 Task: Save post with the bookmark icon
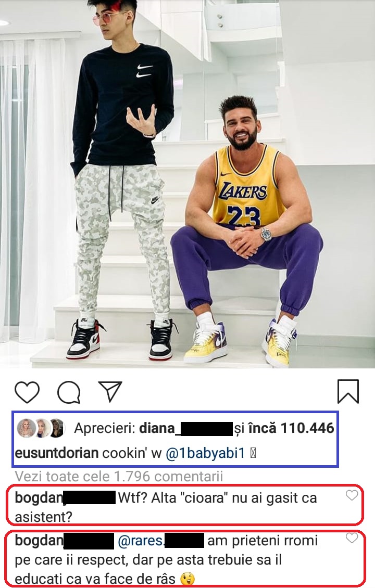348,391
